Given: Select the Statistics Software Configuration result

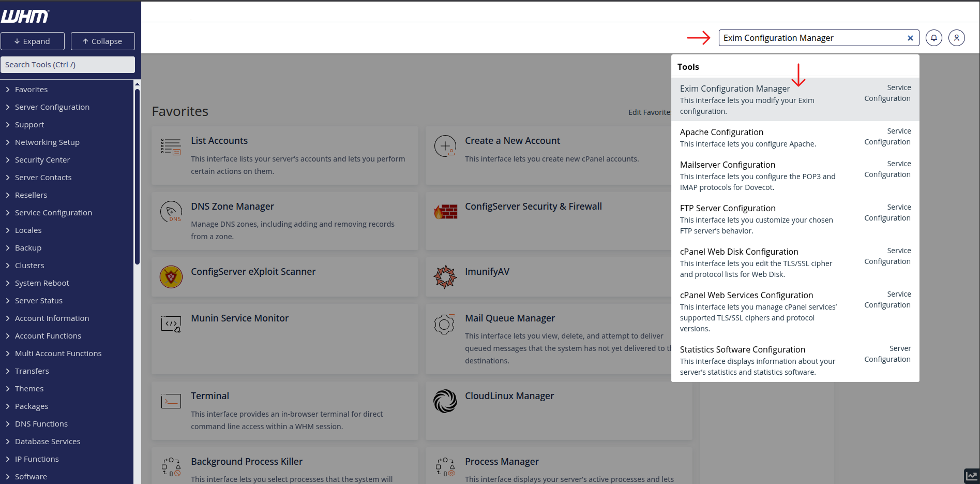Looking at the screenshot, I should click(x=795, y=360).
